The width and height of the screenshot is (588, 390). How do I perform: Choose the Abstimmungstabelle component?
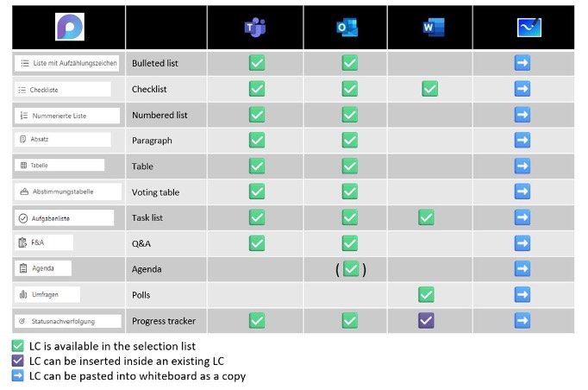[68, 192]
